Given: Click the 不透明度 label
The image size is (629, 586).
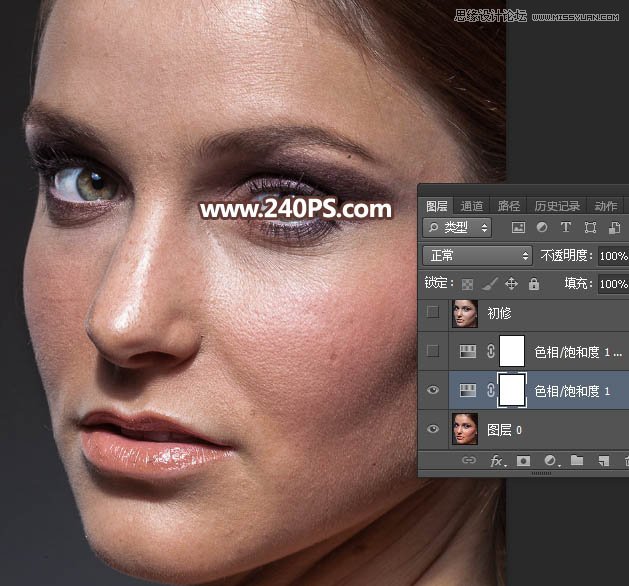Looking at the screenshot, I should click(566, 255).
